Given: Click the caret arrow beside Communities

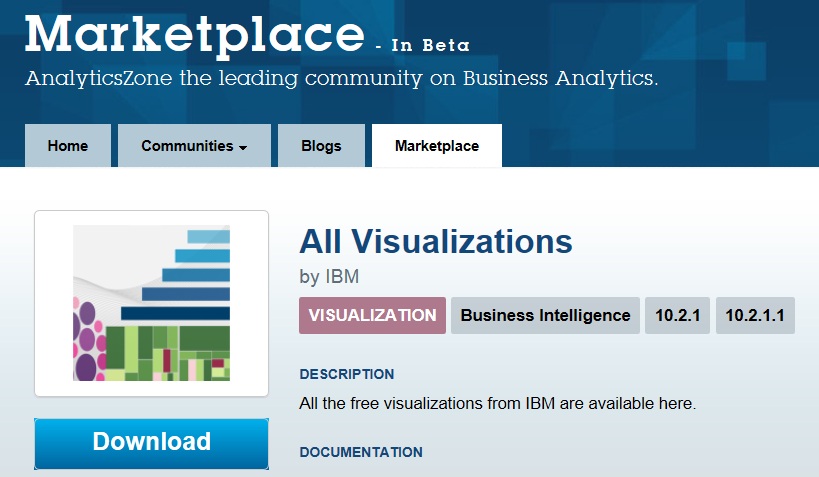Looking at the screenshot, I should pyautogui.click(x=243, y=148).
